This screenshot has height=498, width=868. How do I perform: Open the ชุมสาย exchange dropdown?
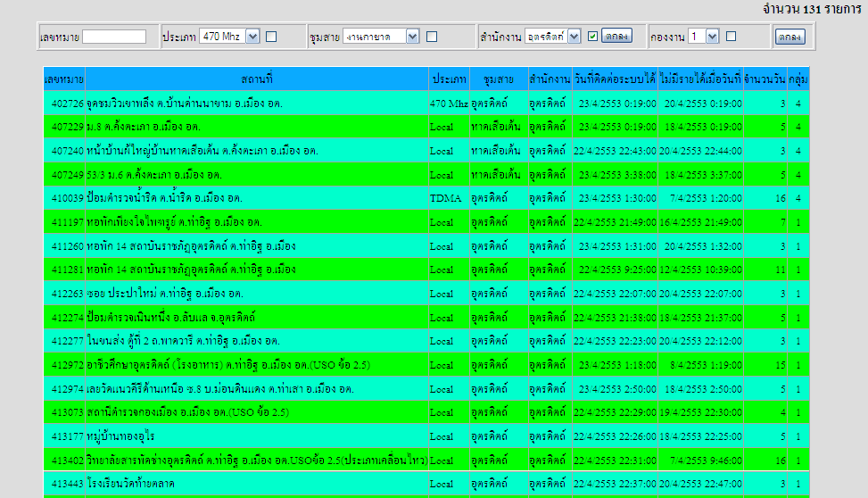[381, 37]
